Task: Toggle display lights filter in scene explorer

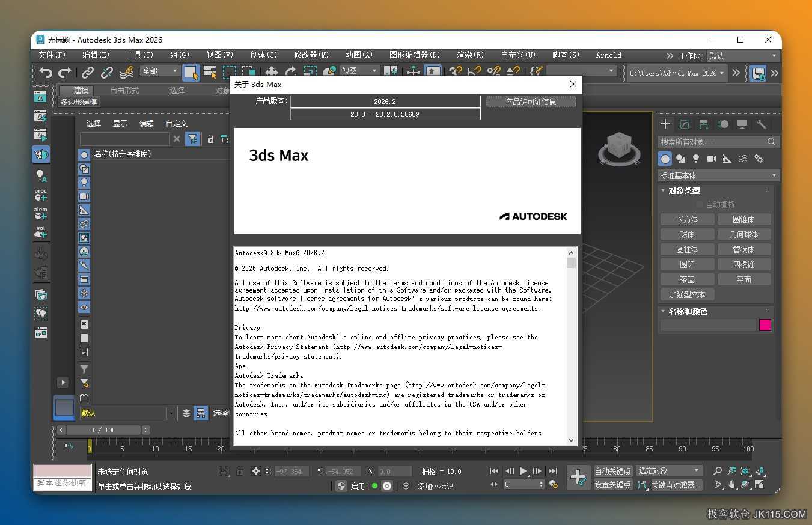Action: tap(84, 183)
